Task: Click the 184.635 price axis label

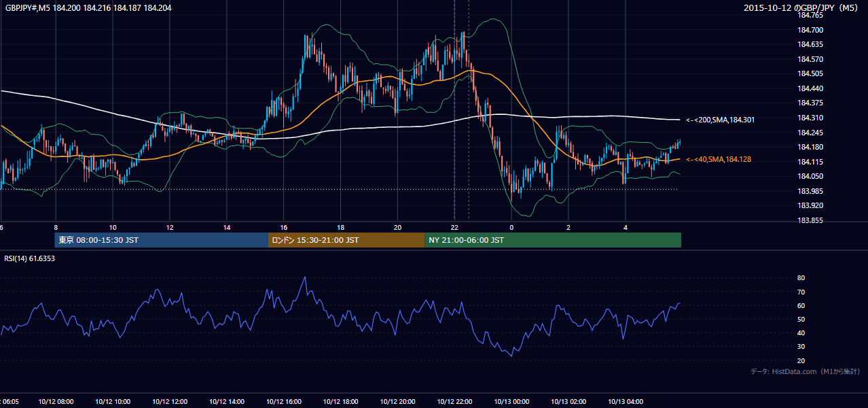Action: pos(810,45)
